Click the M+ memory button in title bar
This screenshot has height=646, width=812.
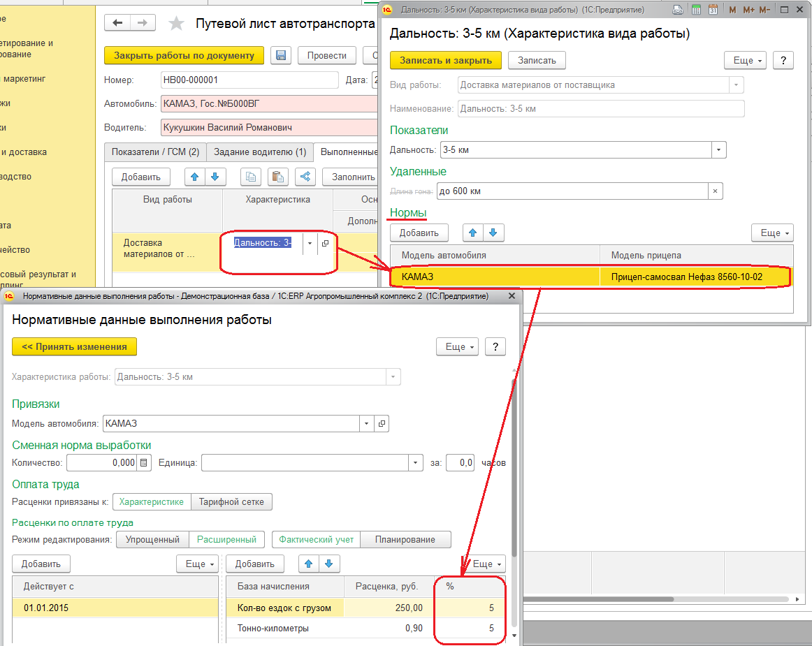tap(749, 10)
